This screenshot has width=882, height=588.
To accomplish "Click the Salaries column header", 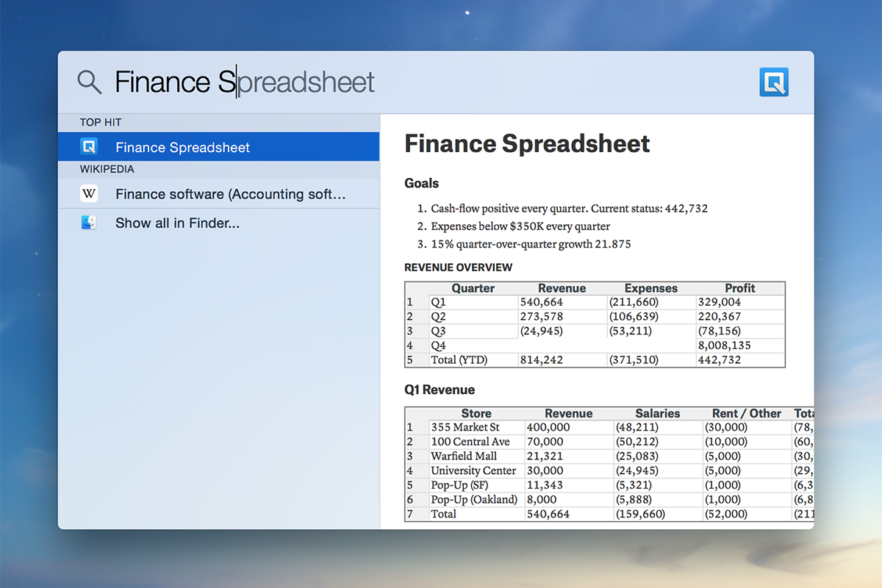I will coord(657,413).
